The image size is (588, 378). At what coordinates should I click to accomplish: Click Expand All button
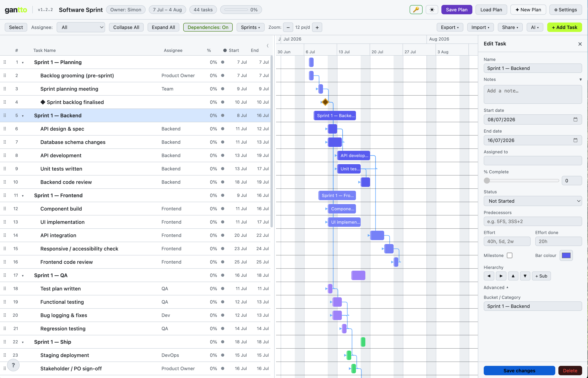click(163, 27)
